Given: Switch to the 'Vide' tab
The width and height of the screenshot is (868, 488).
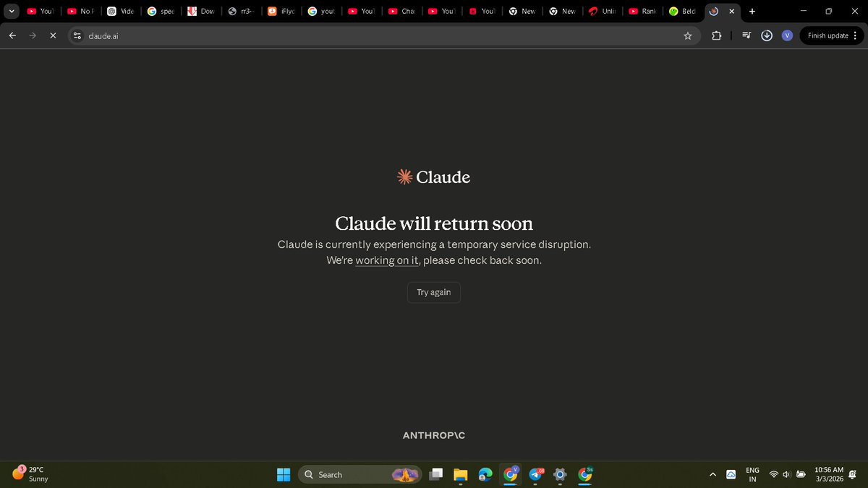Looking at the screenshot, I should (x=121, y=12).
